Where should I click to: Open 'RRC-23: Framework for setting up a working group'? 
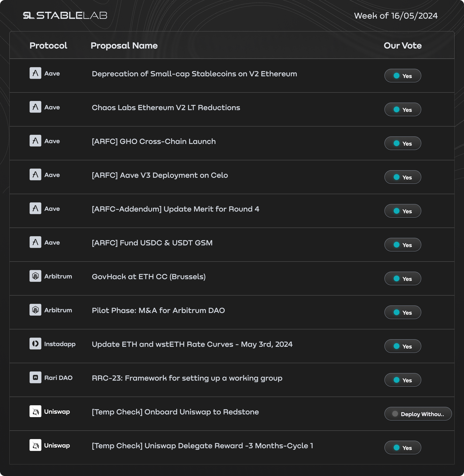click(187, 378)
